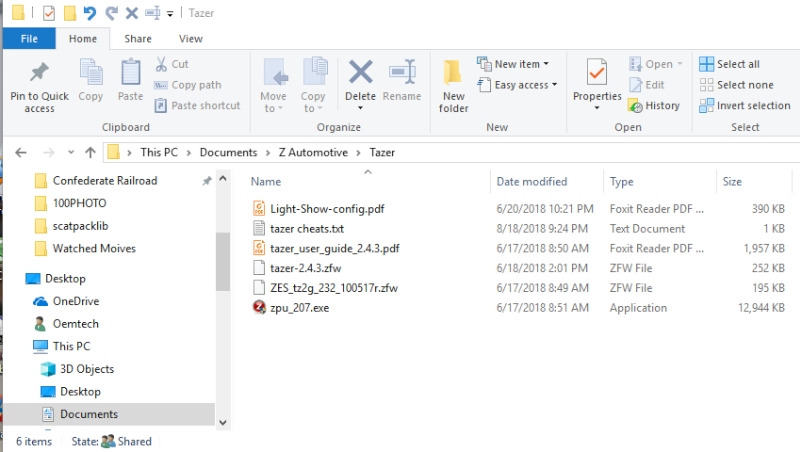
Task: Click navigation pane scroll down arrow
Action: click(222, 422)
